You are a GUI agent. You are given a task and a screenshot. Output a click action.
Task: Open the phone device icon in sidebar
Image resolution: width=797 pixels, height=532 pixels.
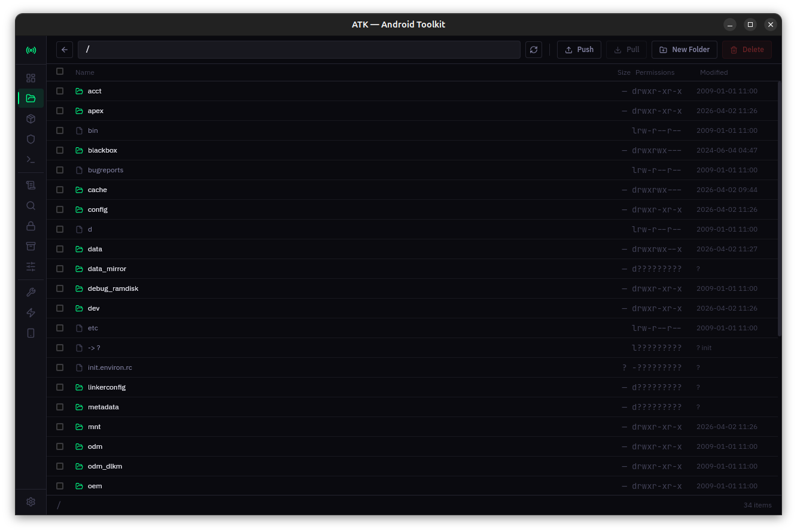point(31,333)
